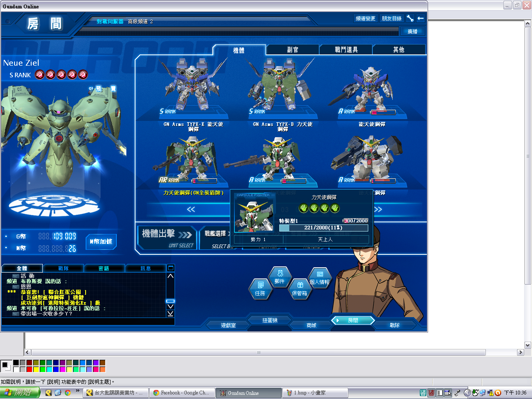Click the microphone icon on the language bar

click(x=457, y=393)
